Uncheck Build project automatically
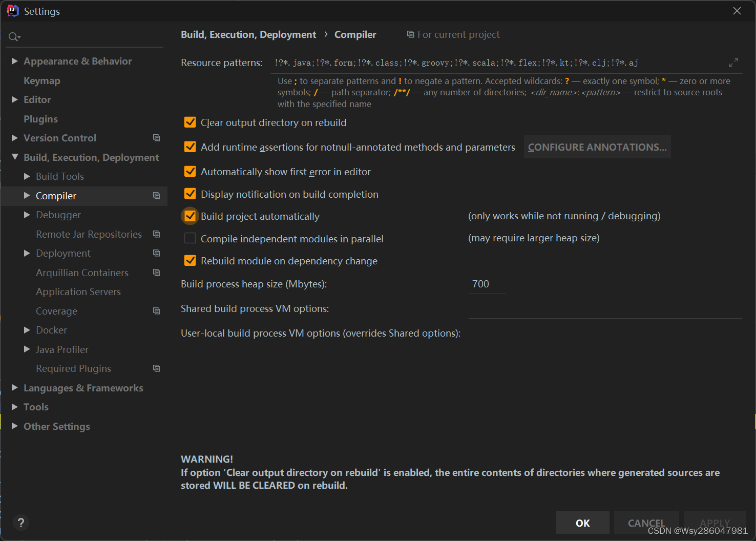The height and width of the screenshot is (541, 756). click(x=190, y=216)
